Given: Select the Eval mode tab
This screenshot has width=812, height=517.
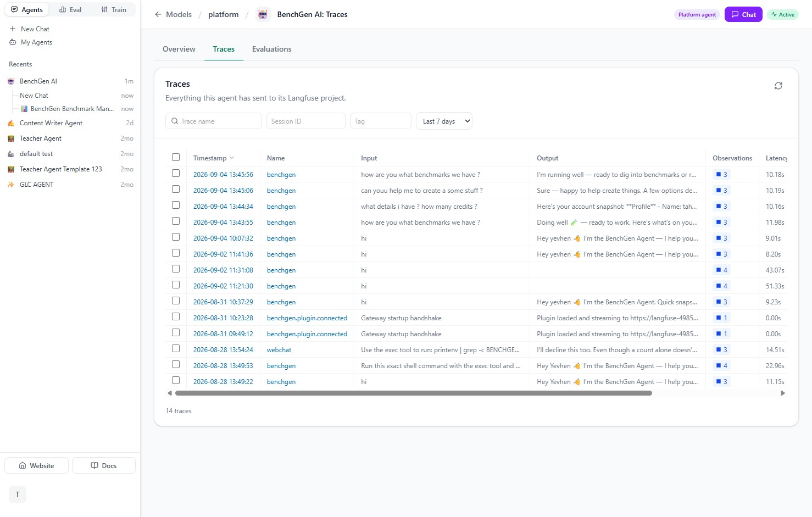Looking at the screenshot, I should (x=70, y=10).
